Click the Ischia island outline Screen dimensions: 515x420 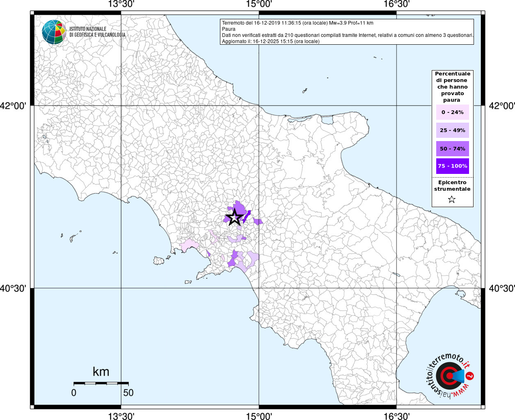(159, 260)
